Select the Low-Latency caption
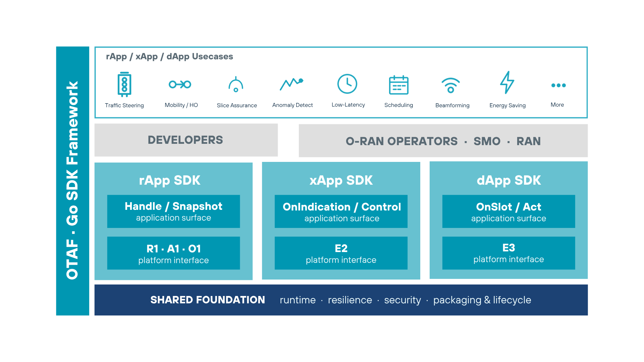The width and height of the screenshot is (644, 362). click(348, 105)
